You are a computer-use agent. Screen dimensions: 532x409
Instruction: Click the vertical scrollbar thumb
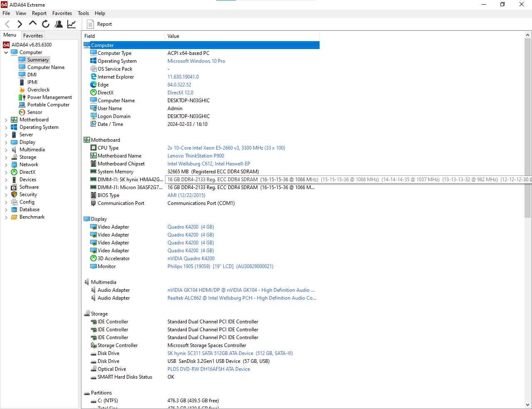[527, 128]
